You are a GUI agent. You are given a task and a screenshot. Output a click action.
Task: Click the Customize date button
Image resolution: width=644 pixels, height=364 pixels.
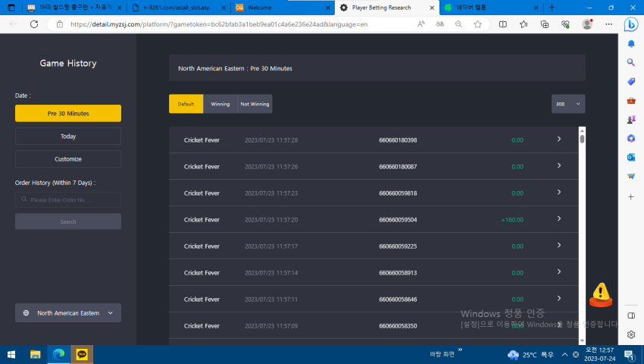68,158
